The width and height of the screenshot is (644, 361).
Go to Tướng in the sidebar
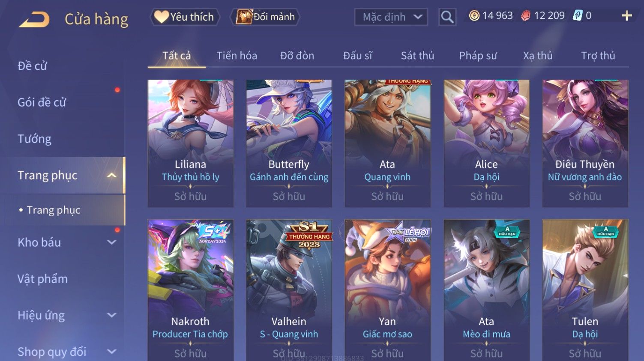click(x=34, y=139)
